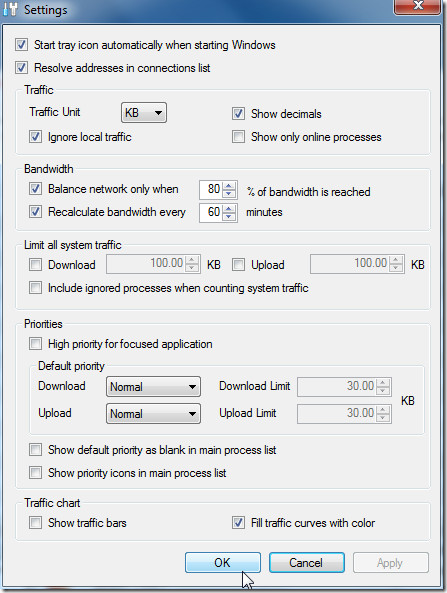Open the default Upload priority dropdown

[x=153, y=413]
